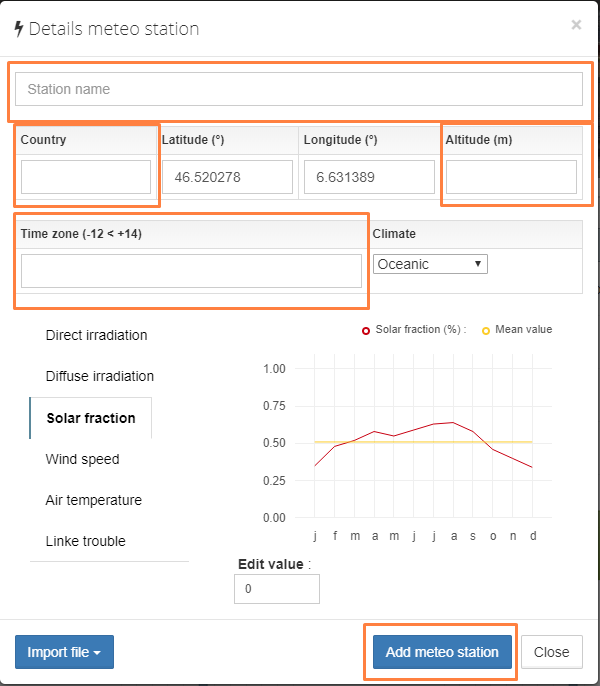Select the Solar fraction tab
The image size is (600, 686).
click(x=91, y=418)
